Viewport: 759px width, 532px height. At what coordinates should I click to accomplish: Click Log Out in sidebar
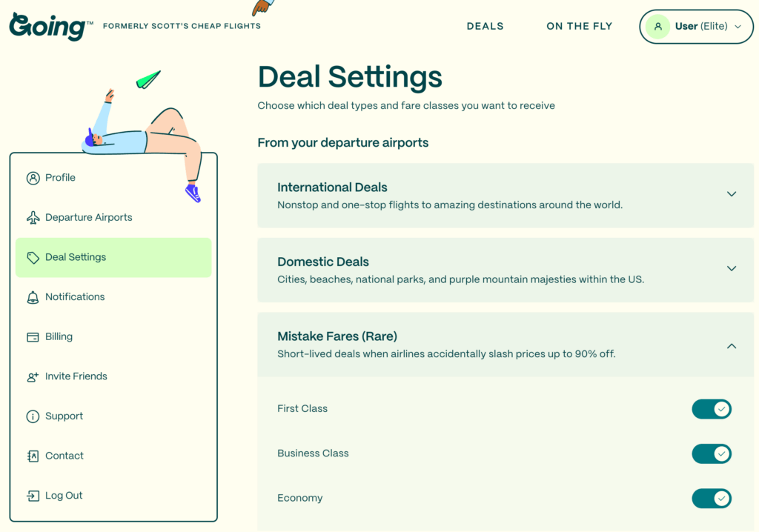[113, 496]
